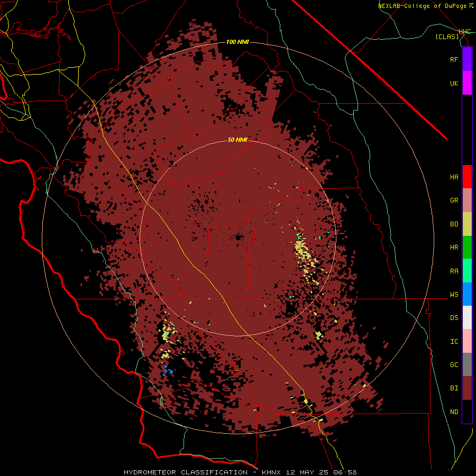This screenshot has width=476, height=476.
Task: Click the HR legend label
Action: [454, 248]
